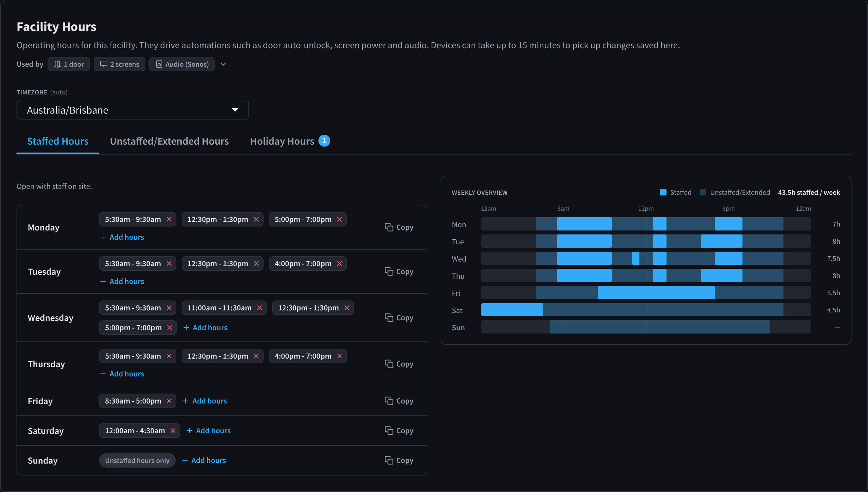Delete Friday 8:30am - 5:00pm slot
Screen dimensions: 868x492
tap(169, 401)
